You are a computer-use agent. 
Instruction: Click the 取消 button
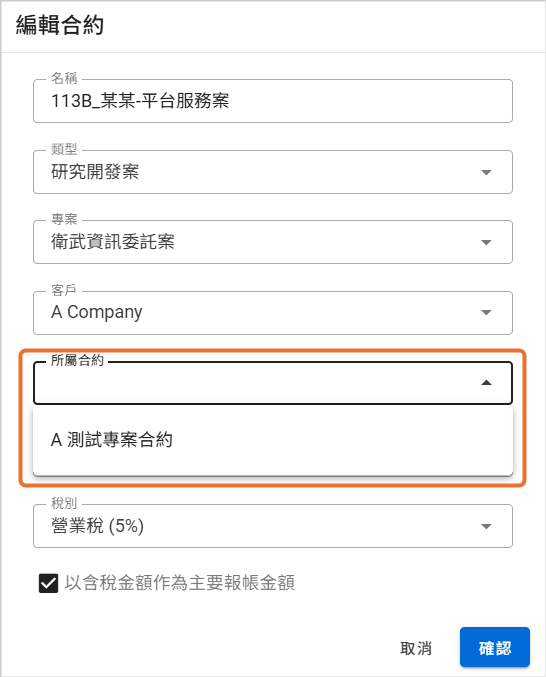(x=416, y=648)
